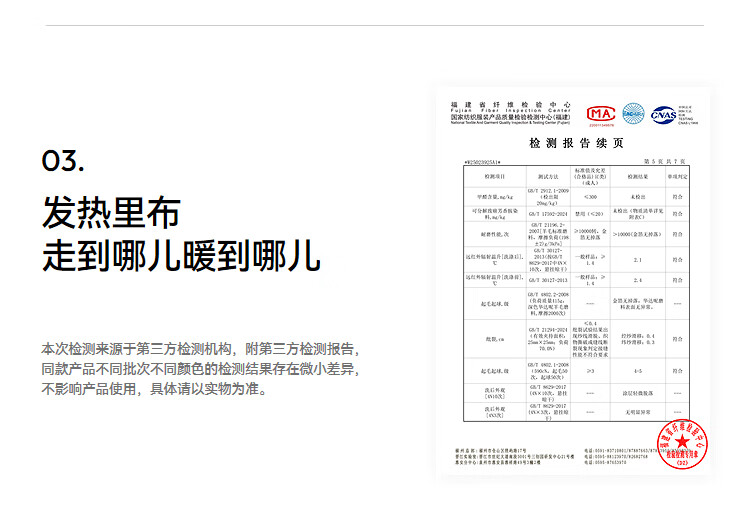Click the 03. section number
The height and width of the screenshot is (510, 750).
coord(62,162)
